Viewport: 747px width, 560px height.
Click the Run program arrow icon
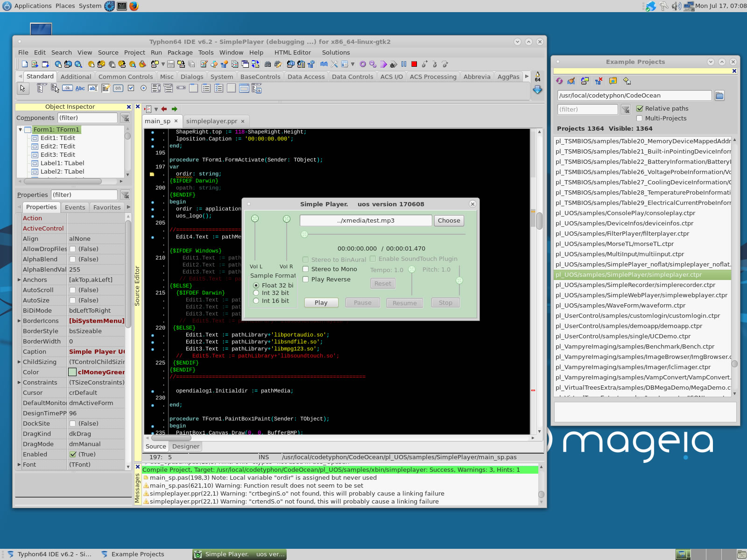coord(384,64)
